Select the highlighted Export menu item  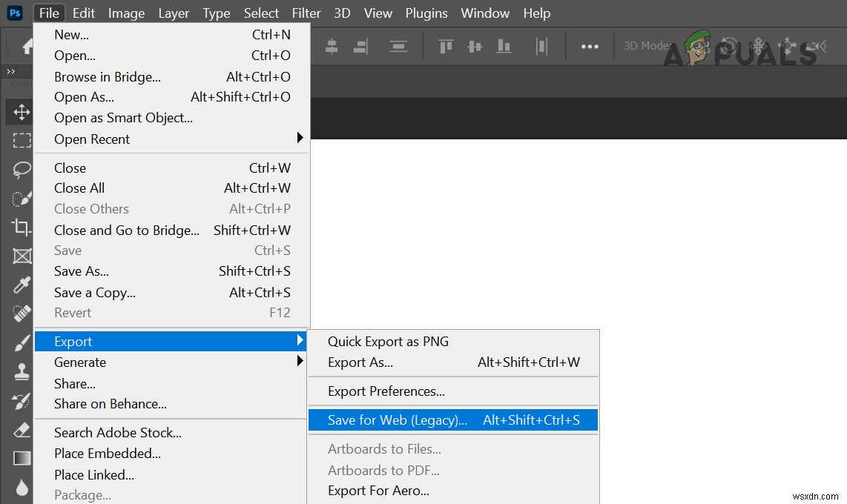[x=170, y=342]
